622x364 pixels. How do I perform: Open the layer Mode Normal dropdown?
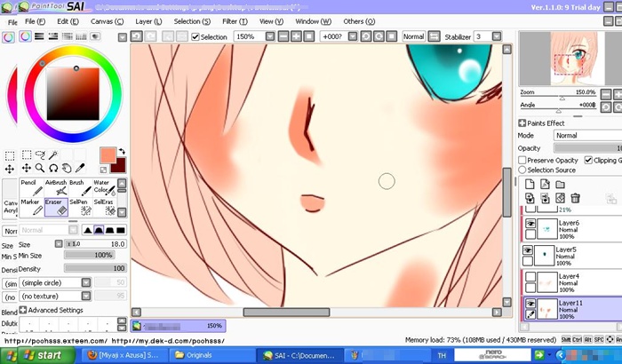(587, 136)
